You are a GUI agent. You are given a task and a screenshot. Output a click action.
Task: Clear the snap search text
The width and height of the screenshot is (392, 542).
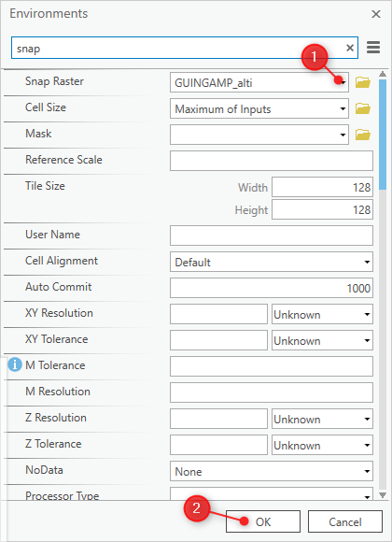point(350,48)
